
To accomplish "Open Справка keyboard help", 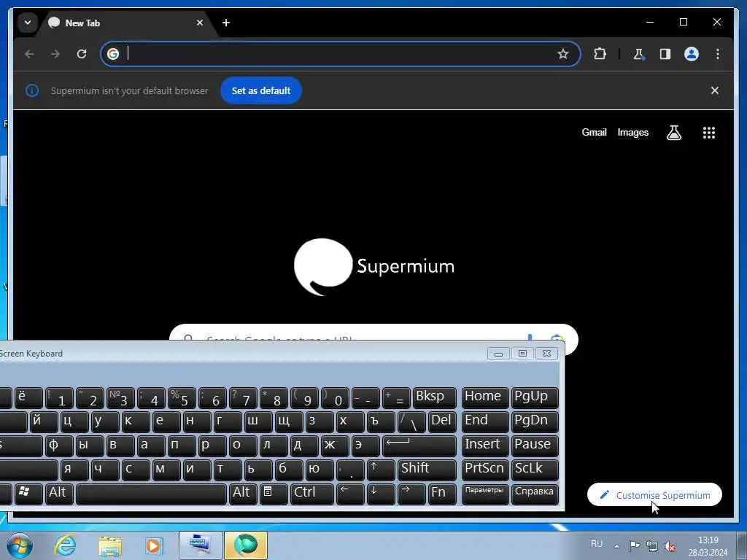I will 535,494.
